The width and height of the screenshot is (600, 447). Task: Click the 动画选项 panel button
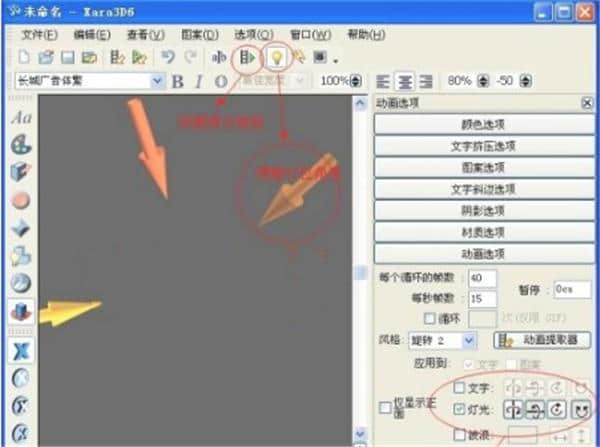[484, 254]
